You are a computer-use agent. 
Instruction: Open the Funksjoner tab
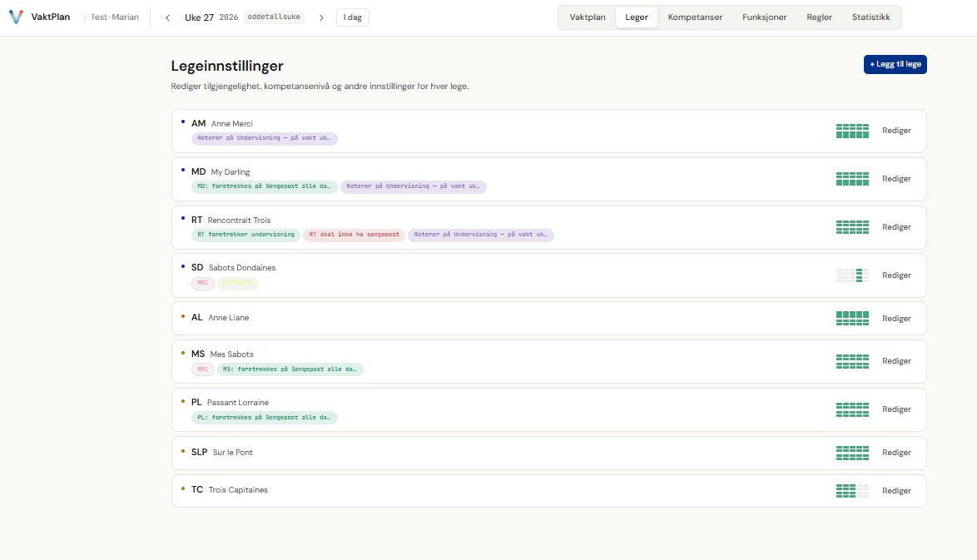pos(764,17)
